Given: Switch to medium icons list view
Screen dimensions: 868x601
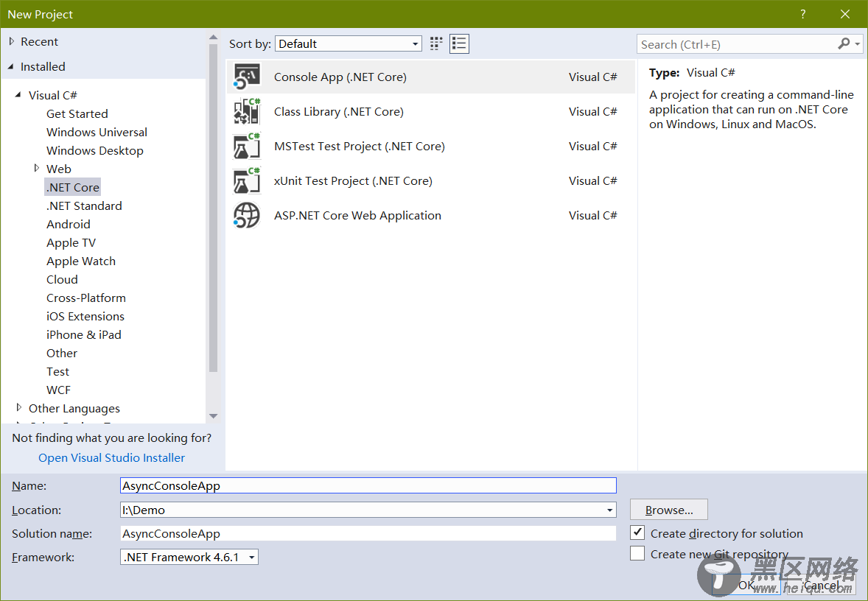Looking at the screenshot, I should (460, 43).
